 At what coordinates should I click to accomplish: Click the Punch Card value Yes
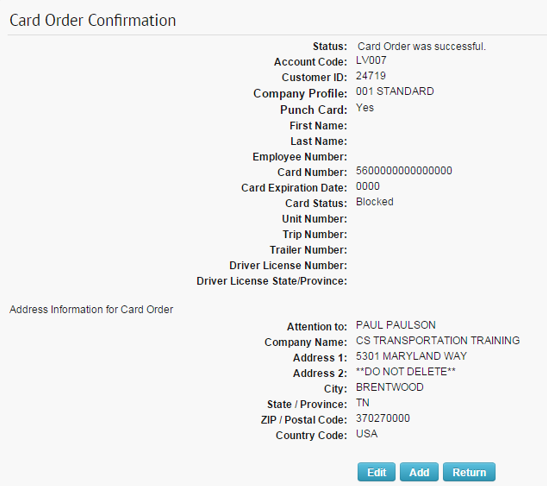click(x=365, y=107)
